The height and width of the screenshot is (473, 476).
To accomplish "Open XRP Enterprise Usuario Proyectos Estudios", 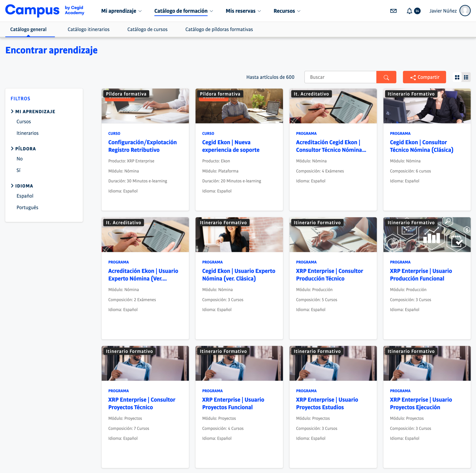I will (x=327, y=403).
